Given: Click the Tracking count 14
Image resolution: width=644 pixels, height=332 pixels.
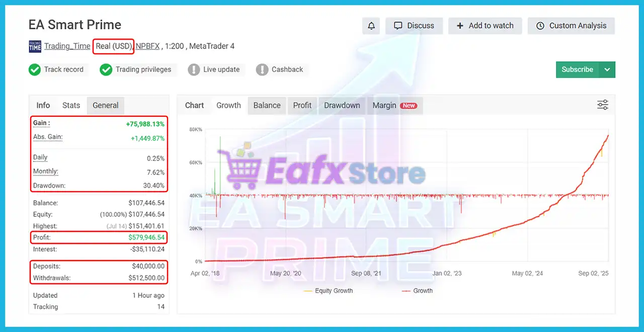Looking at the screenshot, I should click(x=161, y=307).
